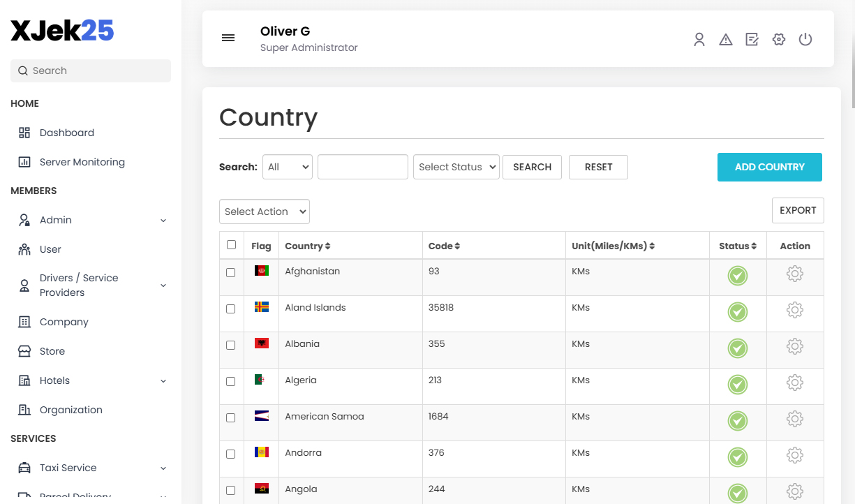
Task: Check the Algeria row checkbox
Action: (x=231, y=382)
